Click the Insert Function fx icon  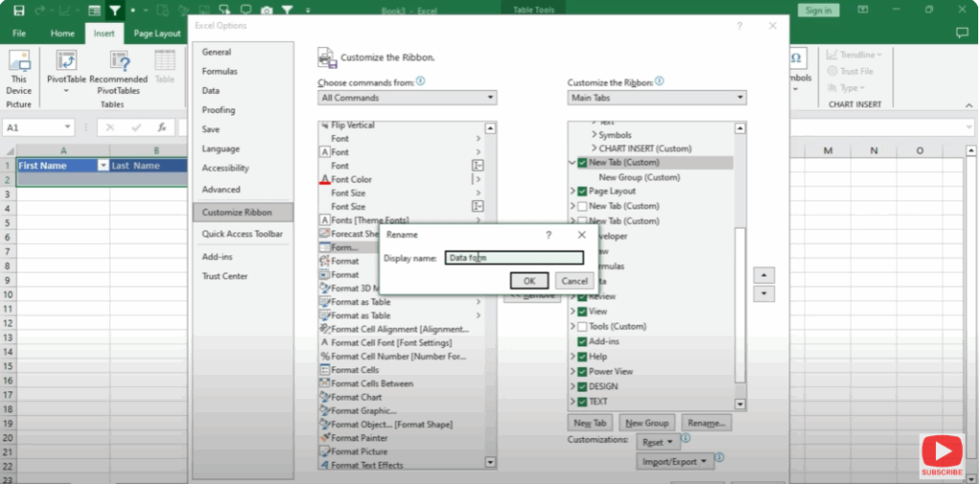(162, 127)
